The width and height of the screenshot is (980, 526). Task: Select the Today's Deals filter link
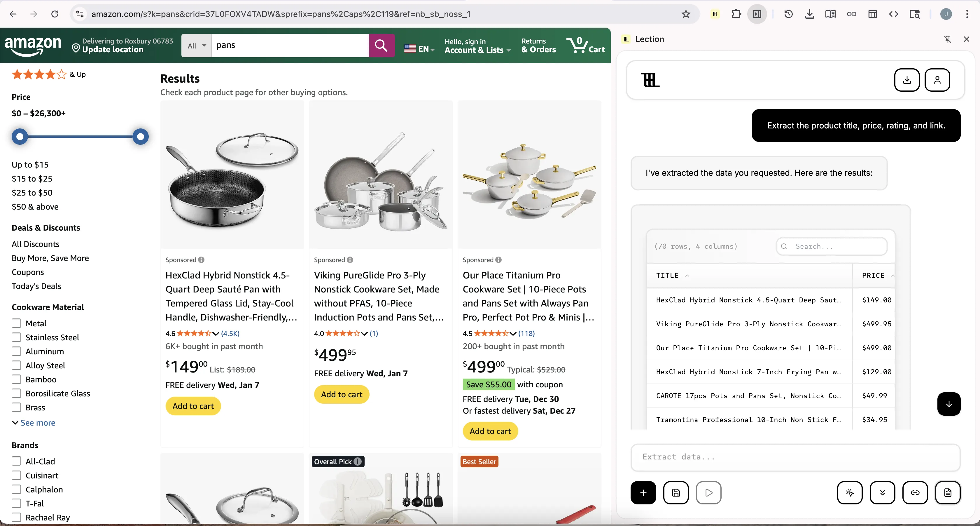coord(36,286)
